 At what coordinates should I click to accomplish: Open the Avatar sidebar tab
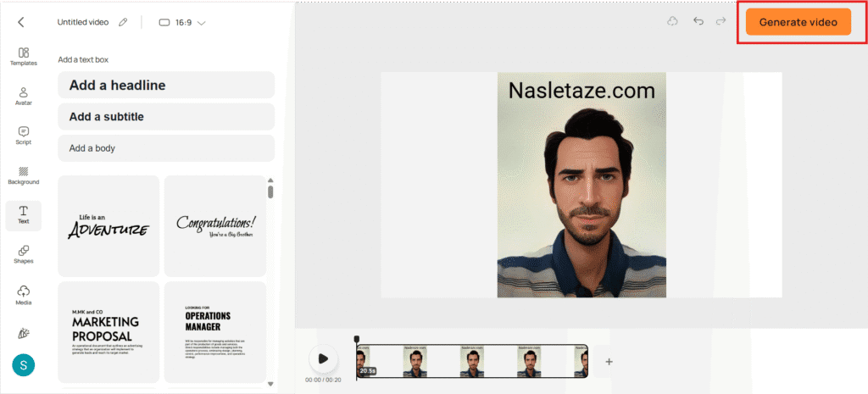(23, 97)
